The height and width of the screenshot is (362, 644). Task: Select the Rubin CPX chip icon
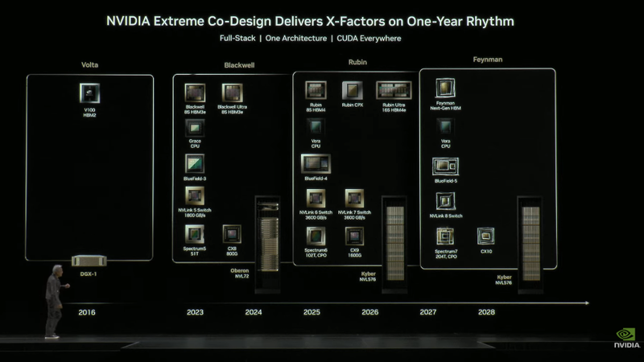(353, 91)
